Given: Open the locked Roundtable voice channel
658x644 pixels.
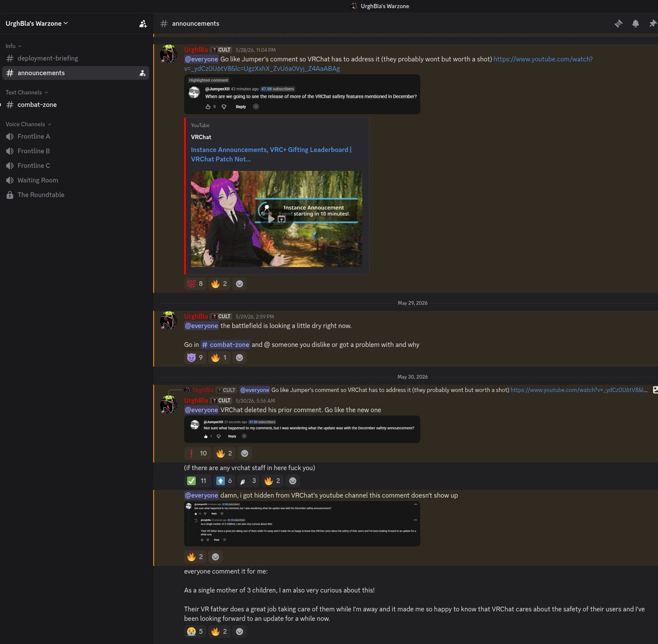Looking at the screenshot, I should [76, 195].
